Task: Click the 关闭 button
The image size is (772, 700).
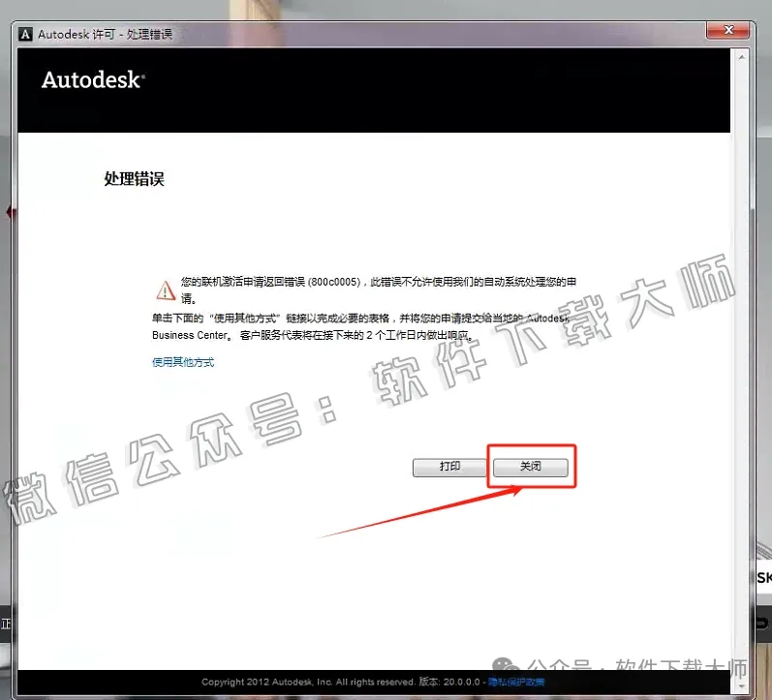Action: point(530,467)
